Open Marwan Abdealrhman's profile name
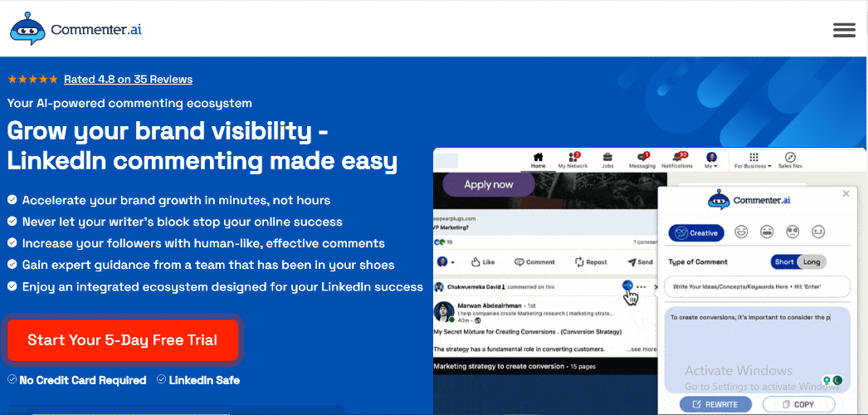The height and width of the screenshot is (415, 868). click(490, 305)
